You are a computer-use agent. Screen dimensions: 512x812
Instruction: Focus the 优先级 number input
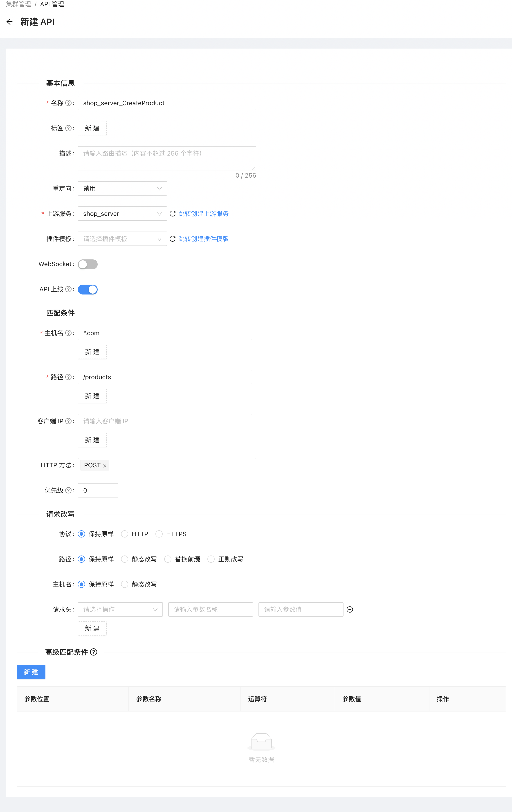click(x=98, y=490)
